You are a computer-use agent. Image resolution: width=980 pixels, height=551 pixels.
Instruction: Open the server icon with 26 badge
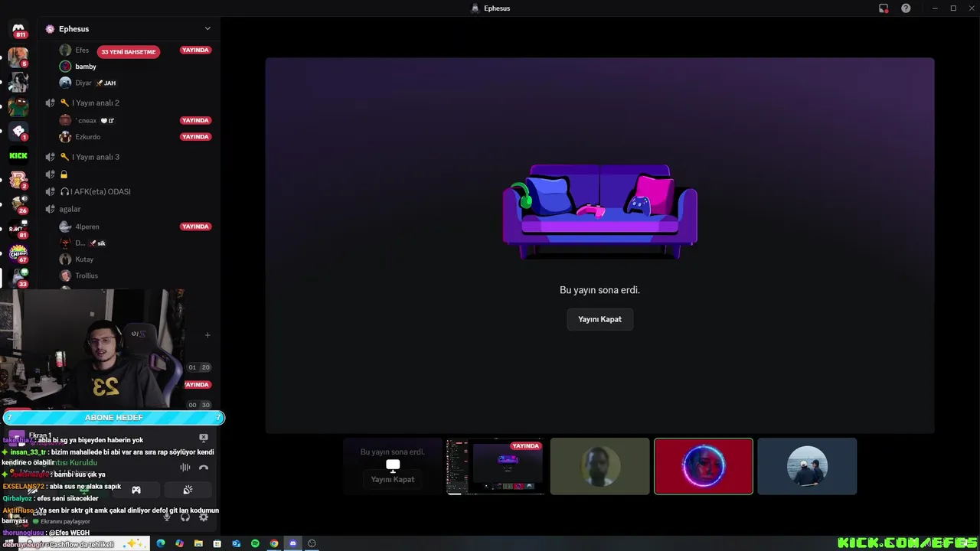pos(18,204)
